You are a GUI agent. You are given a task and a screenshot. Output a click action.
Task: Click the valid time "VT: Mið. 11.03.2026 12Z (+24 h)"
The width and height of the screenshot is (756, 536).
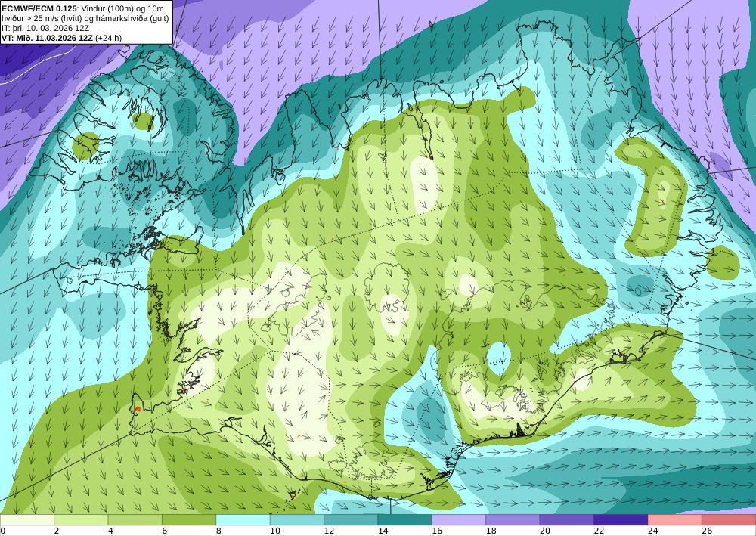[61, 38]
